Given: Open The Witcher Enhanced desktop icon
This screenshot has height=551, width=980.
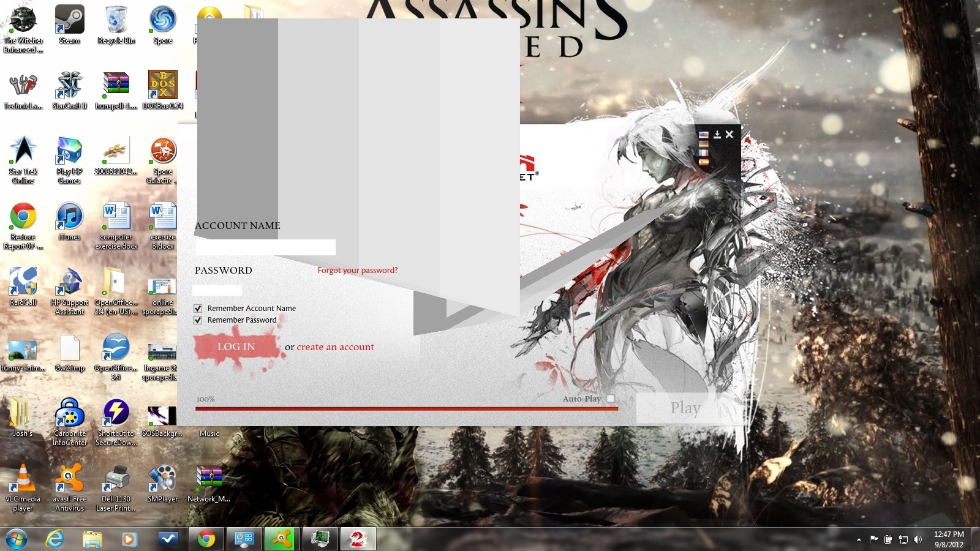Looking at the screenshot, I should coord(23,29).
